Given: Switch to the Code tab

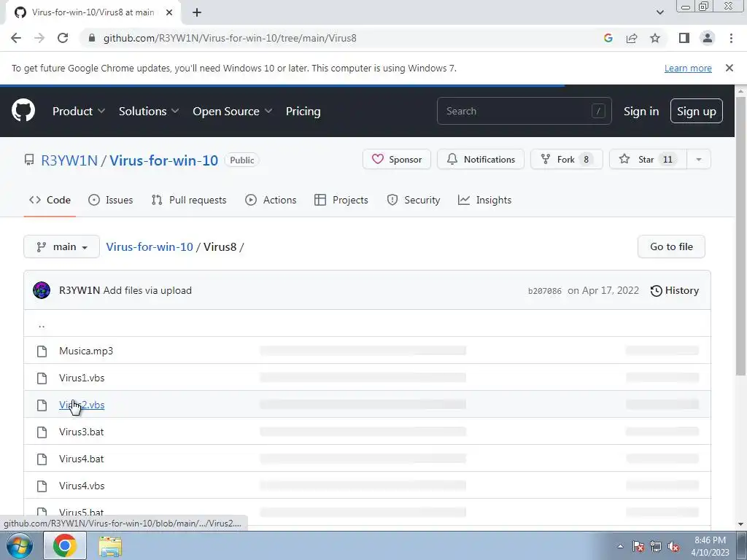Looking at the screenshot, I should point(50,200).
